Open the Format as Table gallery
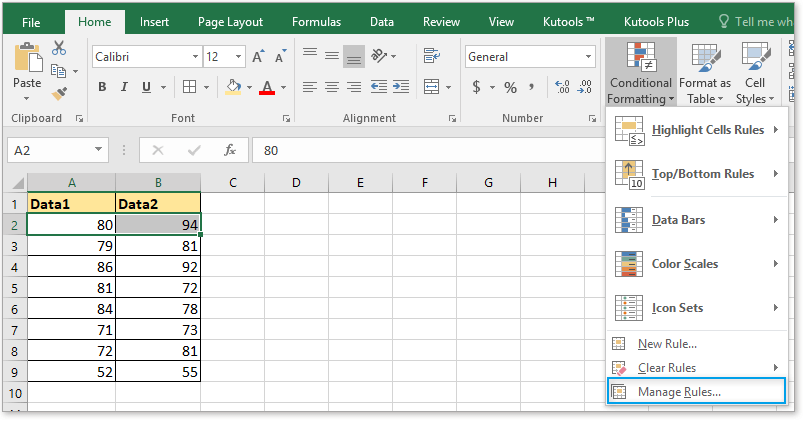The height and width of the screenshot is (421, 804). 705,75
